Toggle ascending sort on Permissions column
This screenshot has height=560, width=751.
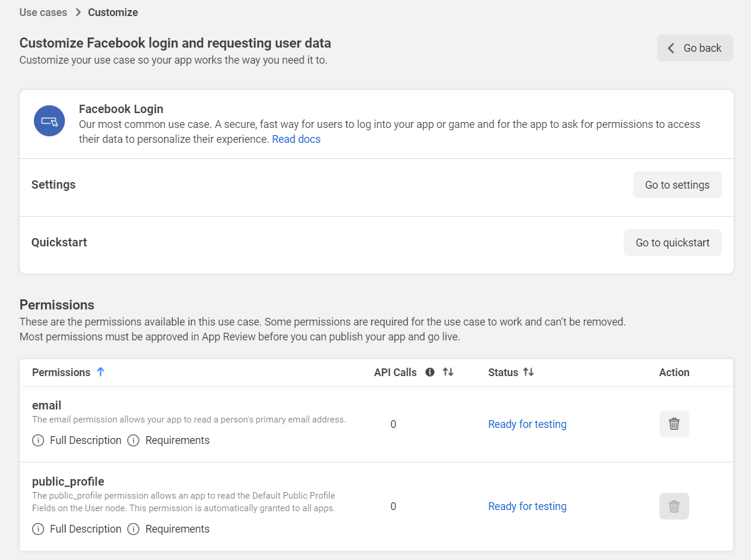tap(100, 372)
